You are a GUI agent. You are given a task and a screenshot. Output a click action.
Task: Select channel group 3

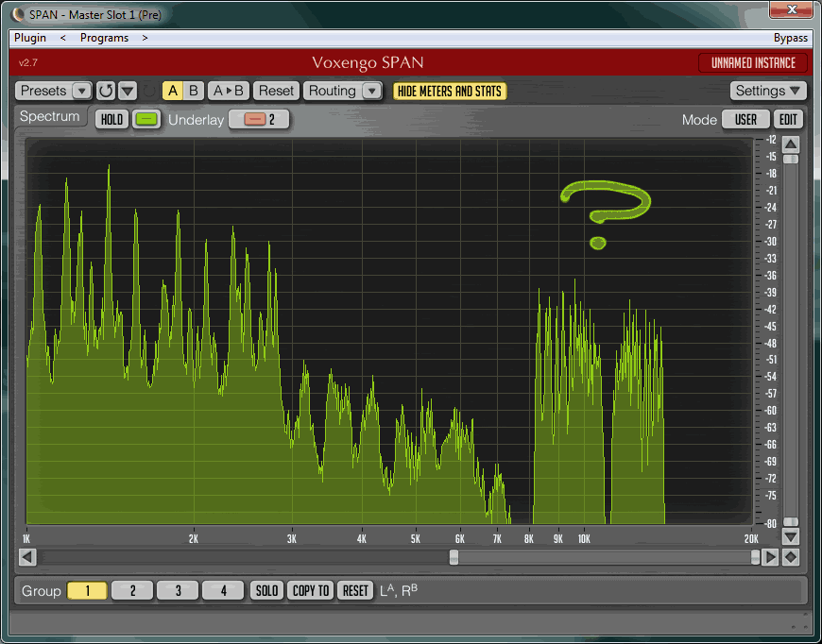tap(178, 590)
